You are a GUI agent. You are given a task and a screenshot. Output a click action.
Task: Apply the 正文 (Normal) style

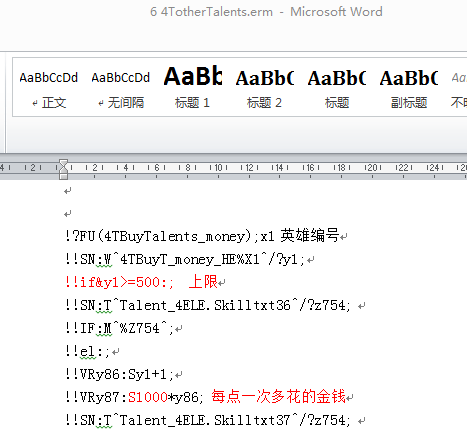point(49,88)
